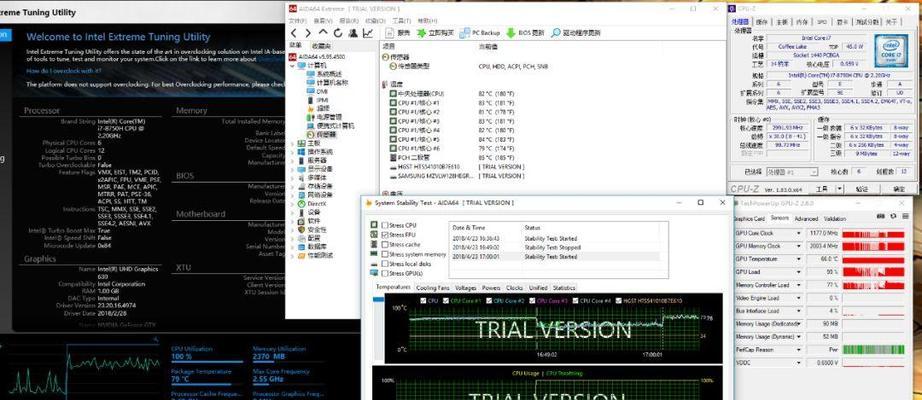Viewport: 922px width, 400px height.
Task: Open the GPU Load sensor dropdown
Action: point(799,272)
